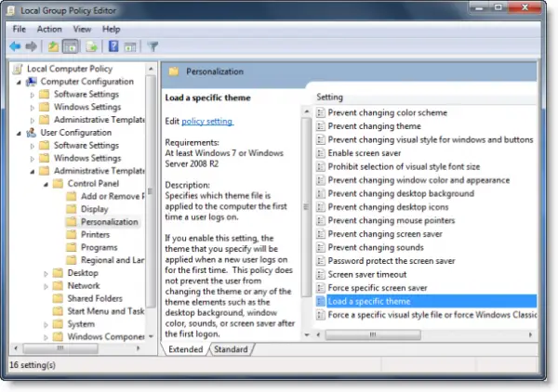Toggle the Show/Hide Console Tree icon

point(71,46)
